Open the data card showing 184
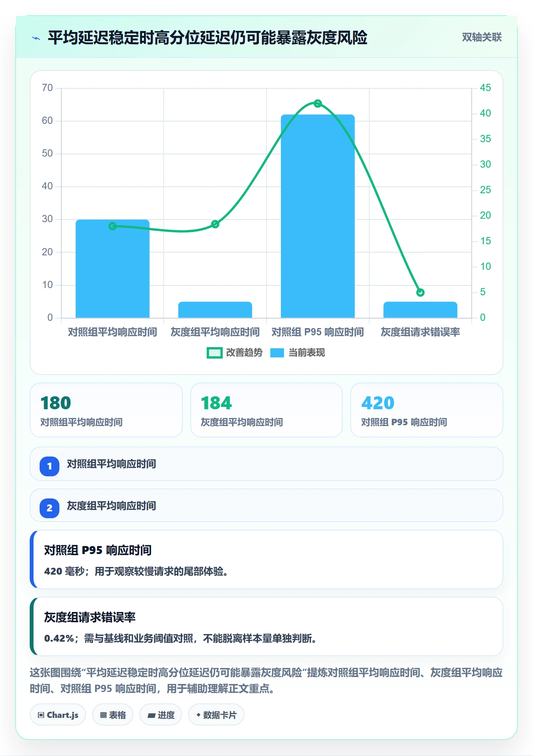Viewport: 533px width, 756px height. pos(266,410)
